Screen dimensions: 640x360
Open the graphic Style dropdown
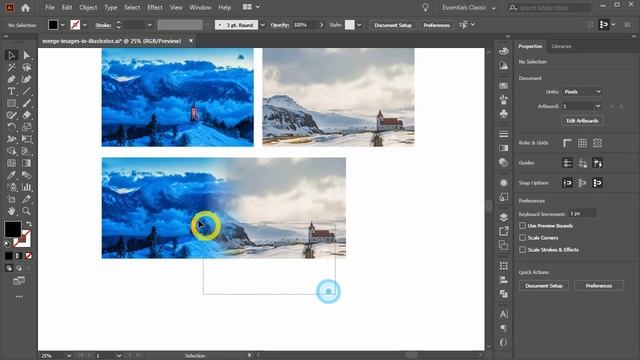pos(359,25)
